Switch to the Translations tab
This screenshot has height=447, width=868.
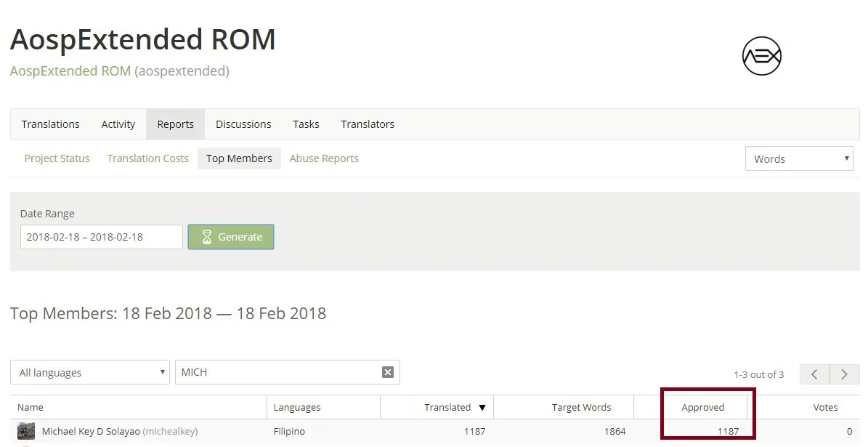[50, 124]
